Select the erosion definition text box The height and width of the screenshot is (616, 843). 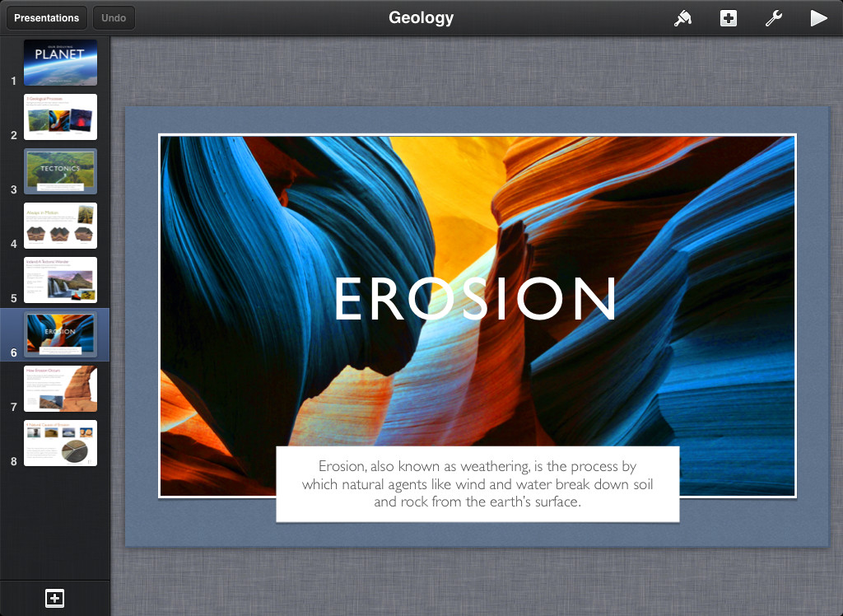pos(477,483)
